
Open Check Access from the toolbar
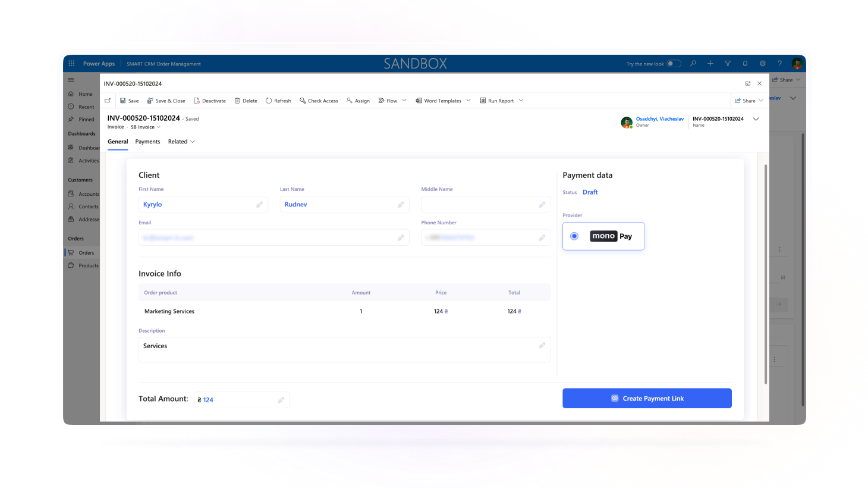pos(319,101)
